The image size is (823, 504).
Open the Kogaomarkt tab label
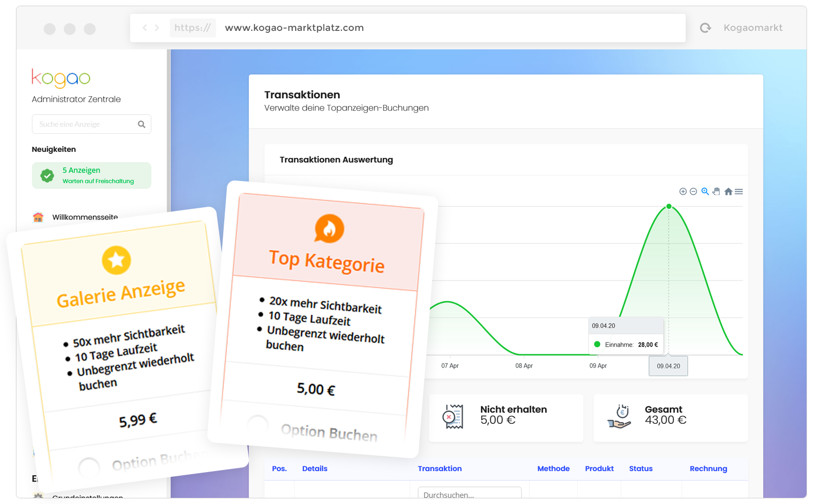(753, 28)
